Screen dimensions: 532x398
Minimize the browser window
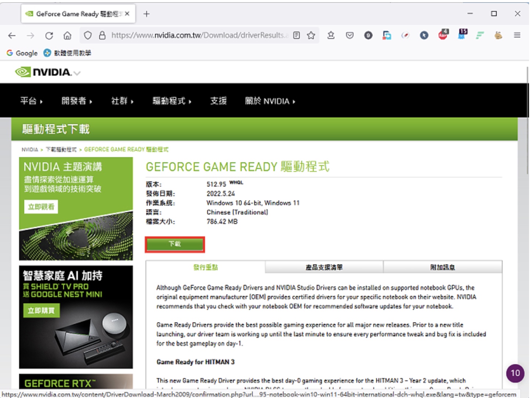pos(470,14)
